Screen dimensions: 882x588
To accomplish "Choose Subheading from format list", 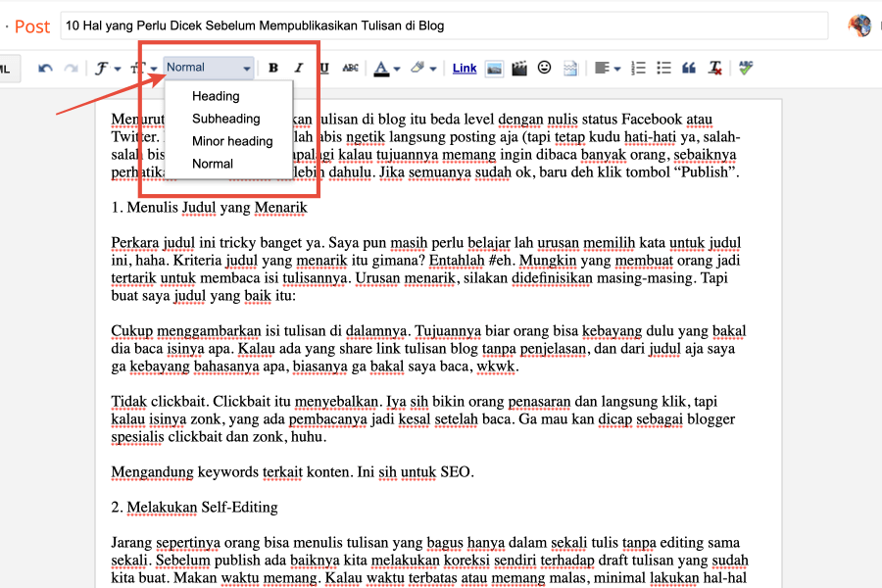I will 226,119.
